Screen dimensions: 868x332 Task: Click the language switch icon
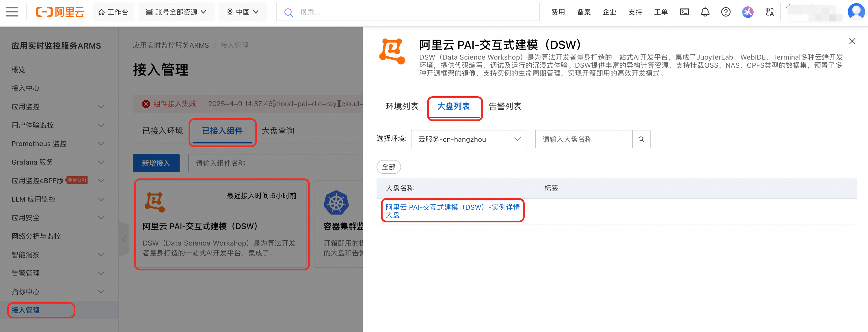pos(769,12)
